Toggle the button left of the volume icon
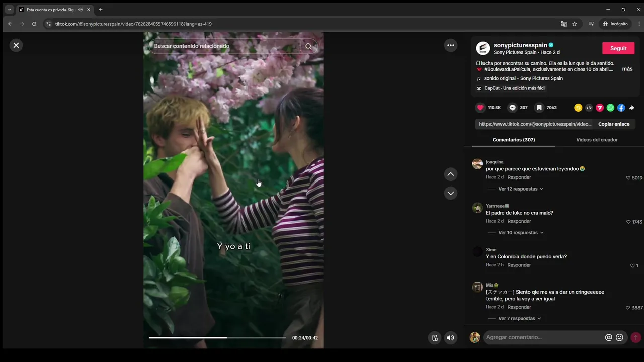 point(435,338)
